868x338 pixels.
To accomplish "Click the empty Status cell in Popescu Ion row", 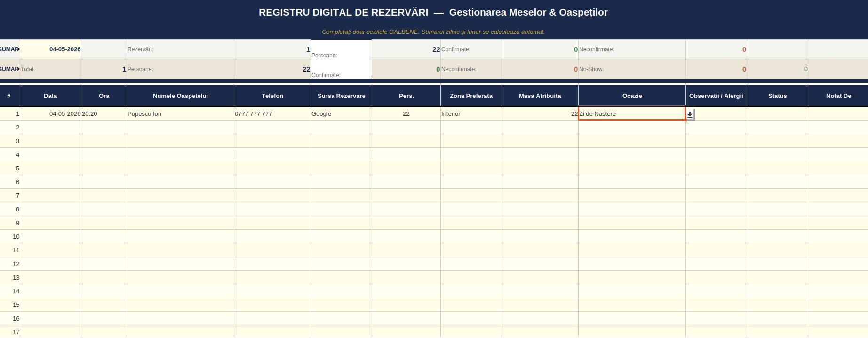I will (777, 113).
